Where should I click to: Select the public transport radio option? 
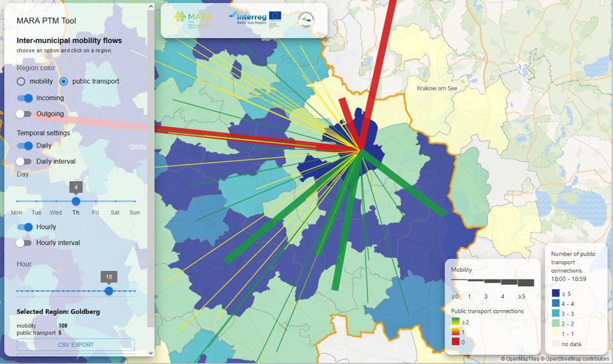point(63,81)
